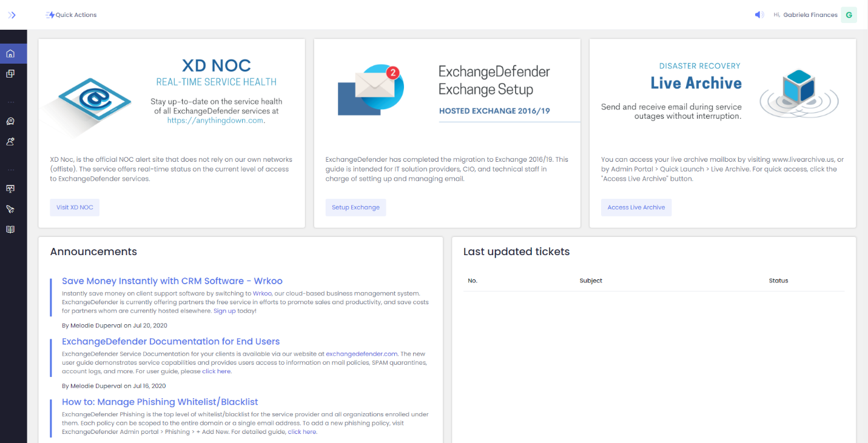Open the Quick Actions menu
The height and width of the screenshot is (443, 868).
[x=71, y=15]
